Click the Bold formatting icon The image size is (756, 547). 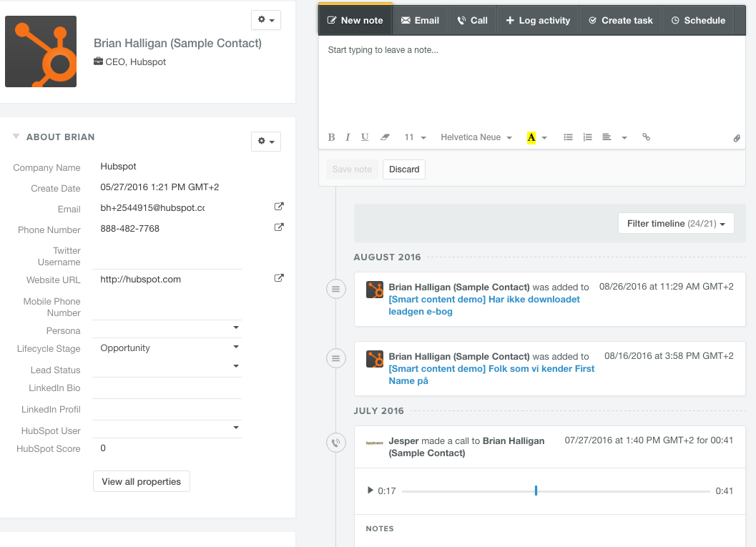pyautogui.click(x=331, y=137)
